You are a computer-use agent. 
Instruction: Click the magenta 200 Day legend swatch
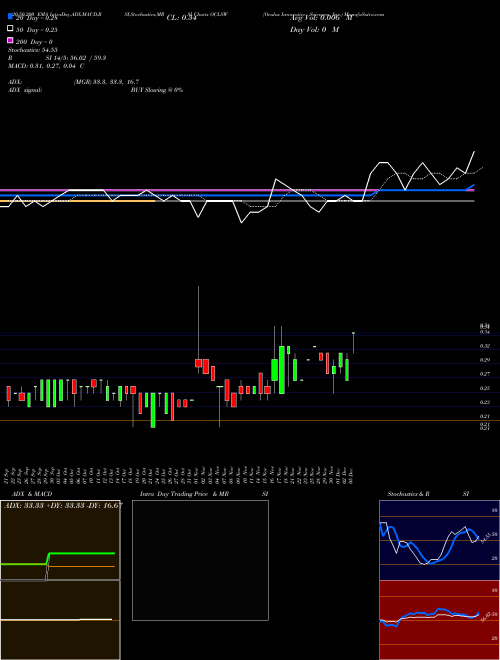tap(10, 41)
